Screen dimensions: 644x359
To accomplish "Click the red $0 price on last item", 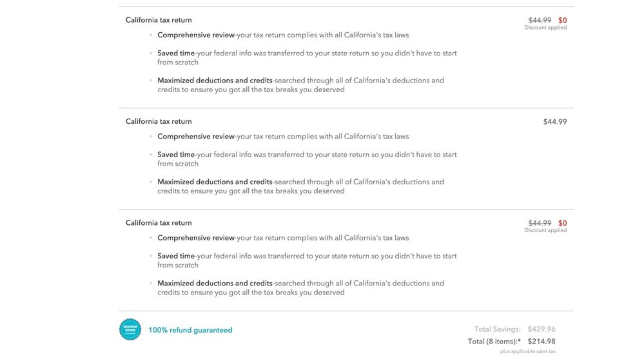I will tap(562, 223).
